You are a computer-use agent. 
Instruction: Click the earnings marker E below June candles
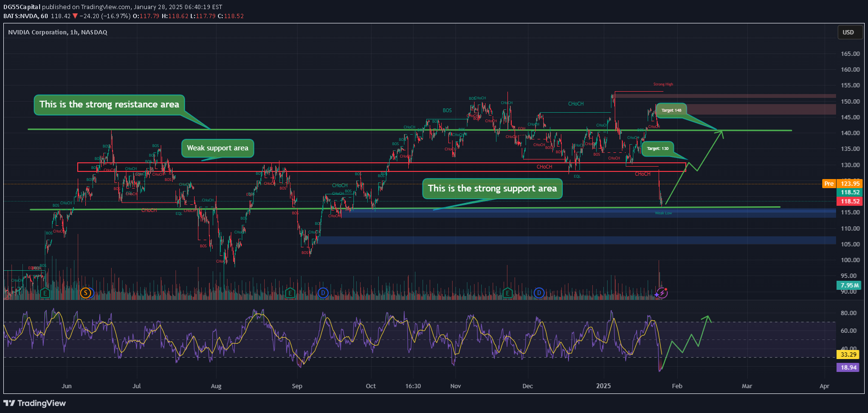click(x=45, y=293)
